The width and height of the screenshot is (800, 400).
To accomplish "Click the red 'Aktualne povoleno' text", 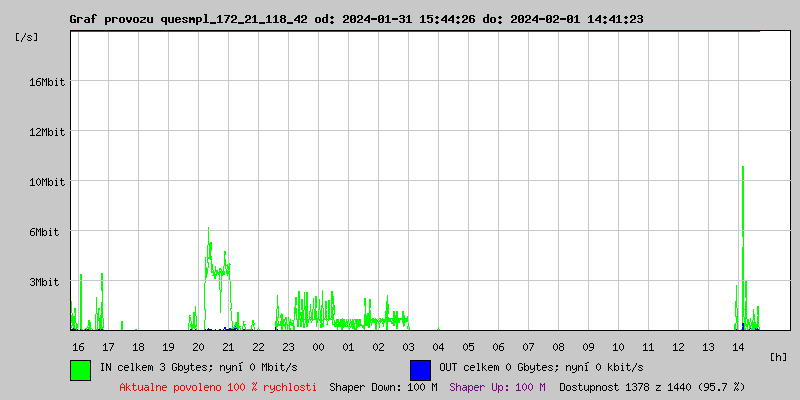I will coord(218,386).
